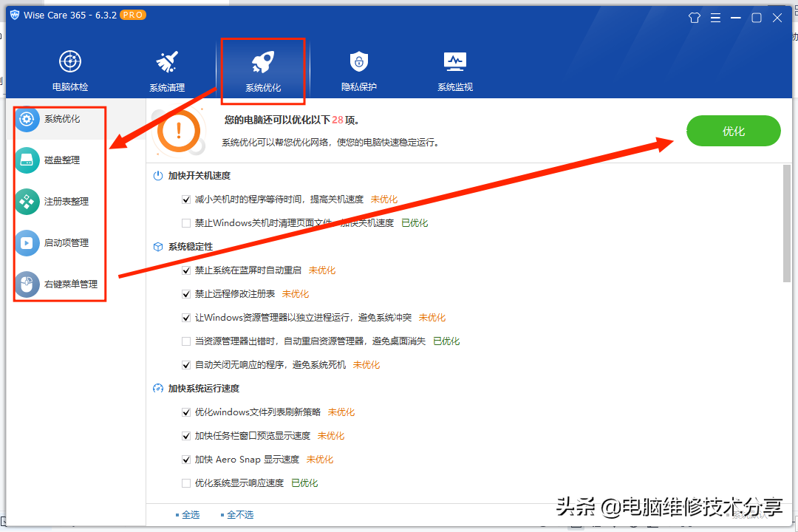Image resolution: width=798 pixels, height=532 pixels.
Task: Select 右键菜单管理 label in the sidebar
Action: 71,284
